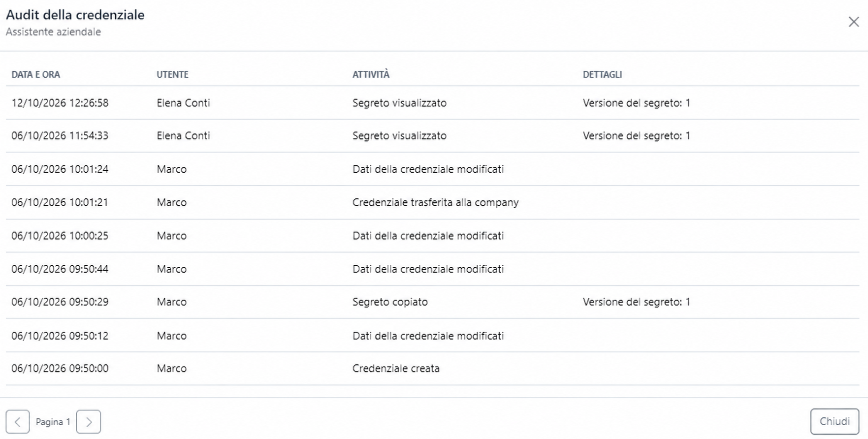This screenshot has width=868, height=439.
Task: Click the Pagina 1 page indicator
Action: point(53,422)
